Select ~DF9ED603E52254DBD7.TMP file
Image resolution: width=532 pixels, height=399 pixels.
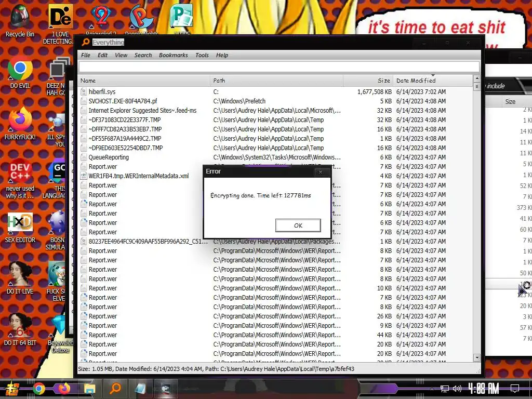point(126,148)
